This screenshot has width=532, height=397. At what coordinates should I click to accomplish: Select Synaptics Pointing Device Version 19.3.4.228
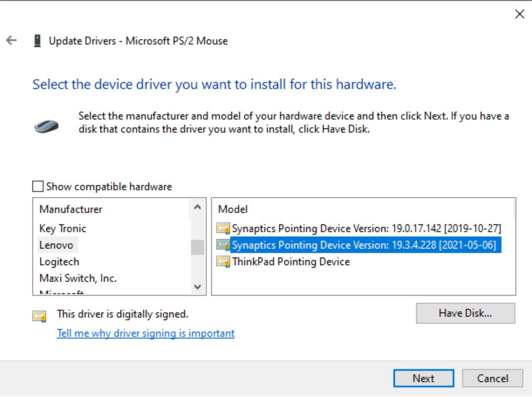366,245
